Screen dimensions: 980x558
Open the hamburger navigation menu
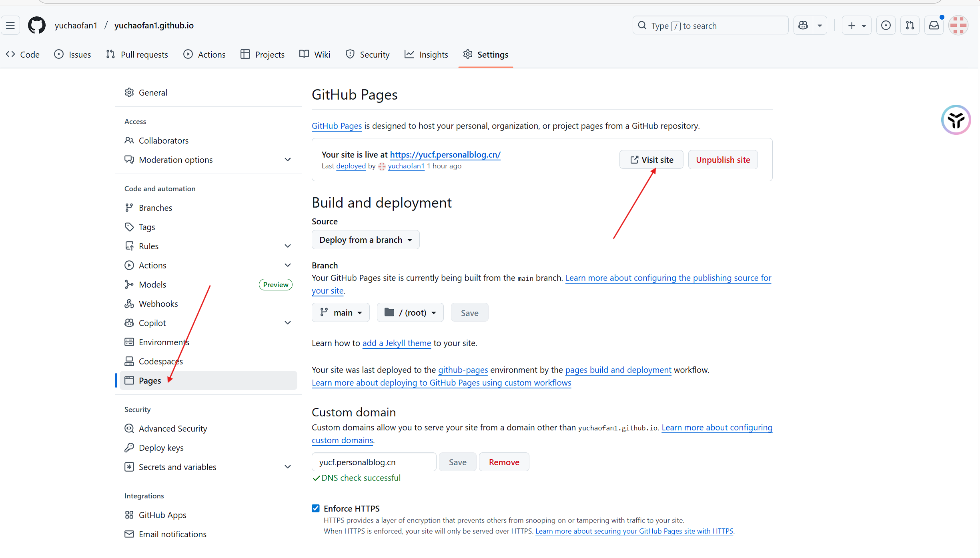pyautogui.click(x=10, y=25)
